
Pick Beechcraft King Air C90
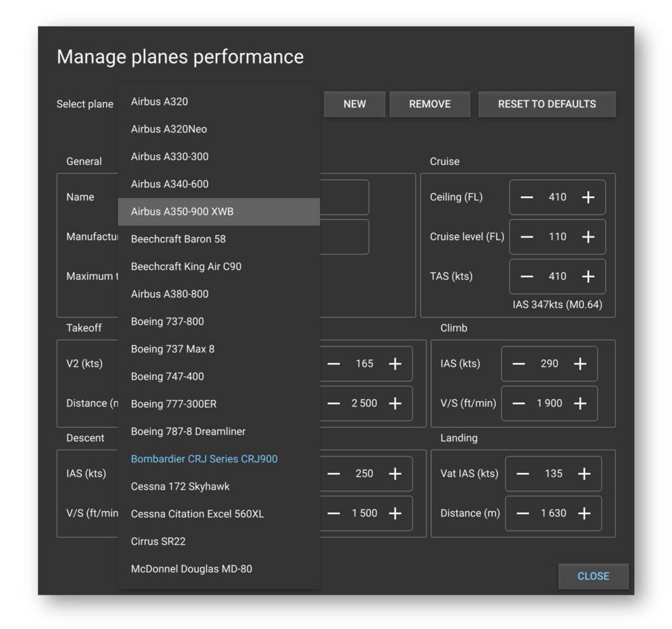coord(219,267)
